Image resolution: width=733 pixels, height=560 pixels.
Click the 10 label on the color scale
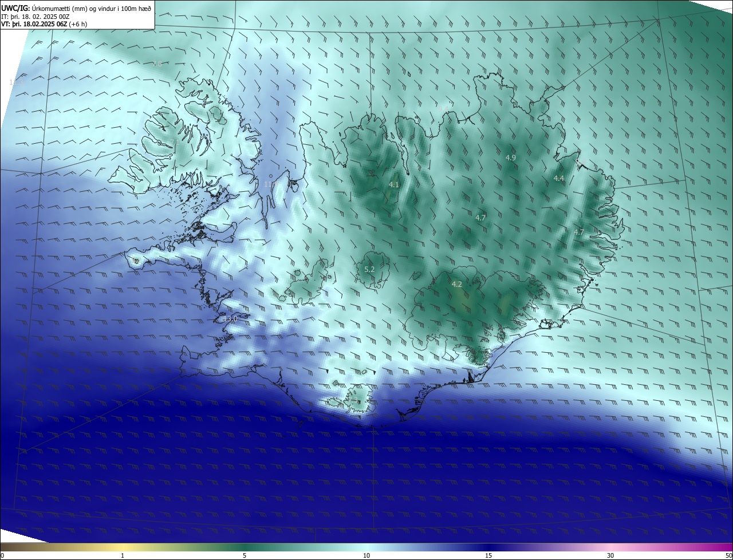(366, 555)
